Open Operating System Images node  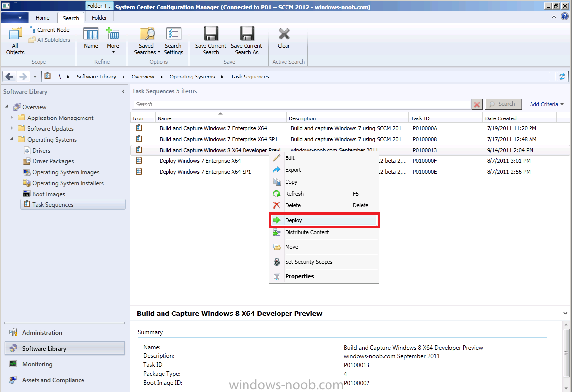66,172
